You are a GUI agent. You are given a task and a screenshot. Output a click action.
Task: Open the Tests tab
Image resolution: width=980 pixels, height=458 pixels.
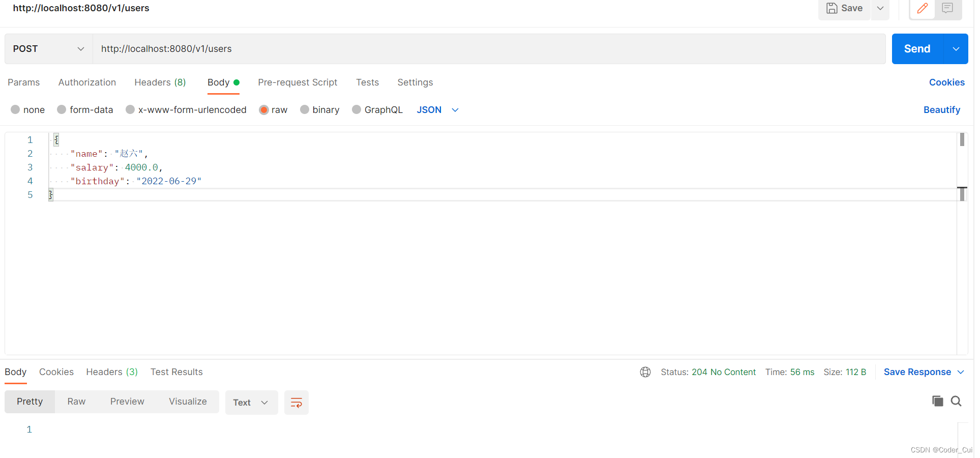(x=368, y=82)
